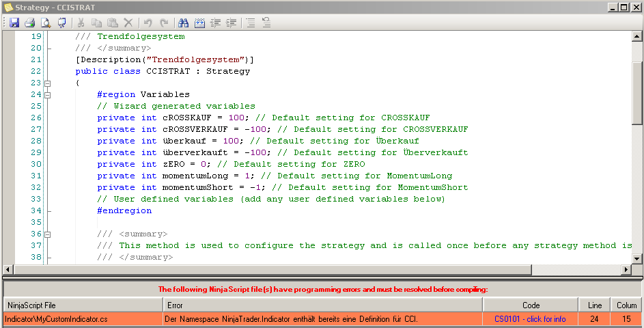Image resolution: width=644 pixels, height=328 pixels.
Task: Click the horizontal scrollbar left arrow
Action: tap(8, 270)
